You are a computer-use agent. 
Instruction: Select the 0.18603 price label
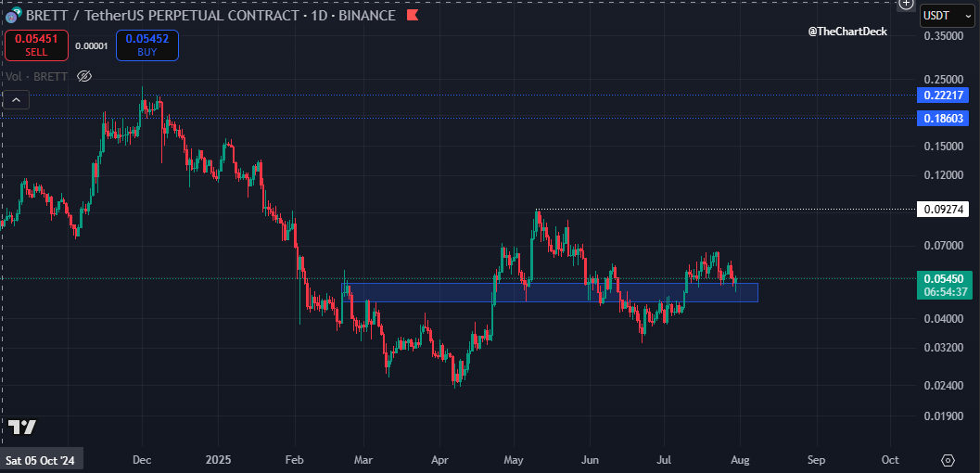[943, 118]
